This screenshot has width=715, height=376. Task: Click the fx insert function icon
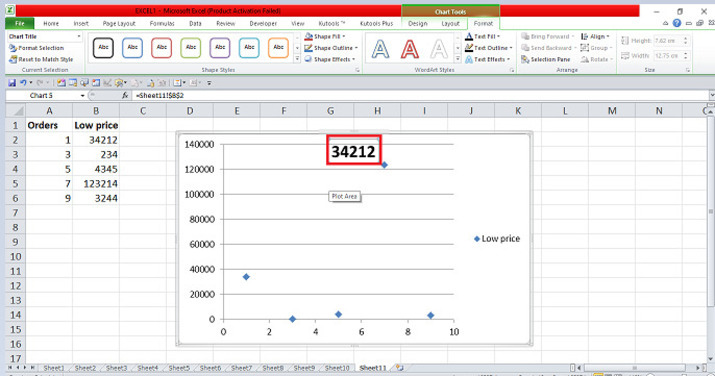tap(125, 95)
